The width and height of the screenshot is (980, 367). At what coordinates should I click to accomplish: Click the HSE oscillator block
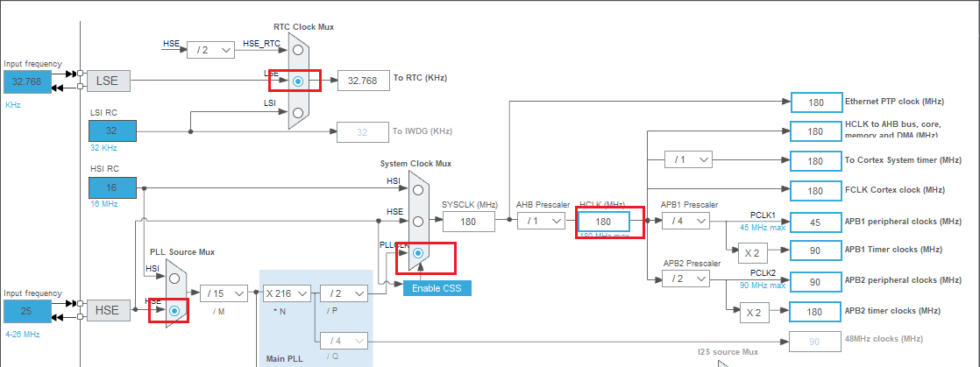click(108, 310)
